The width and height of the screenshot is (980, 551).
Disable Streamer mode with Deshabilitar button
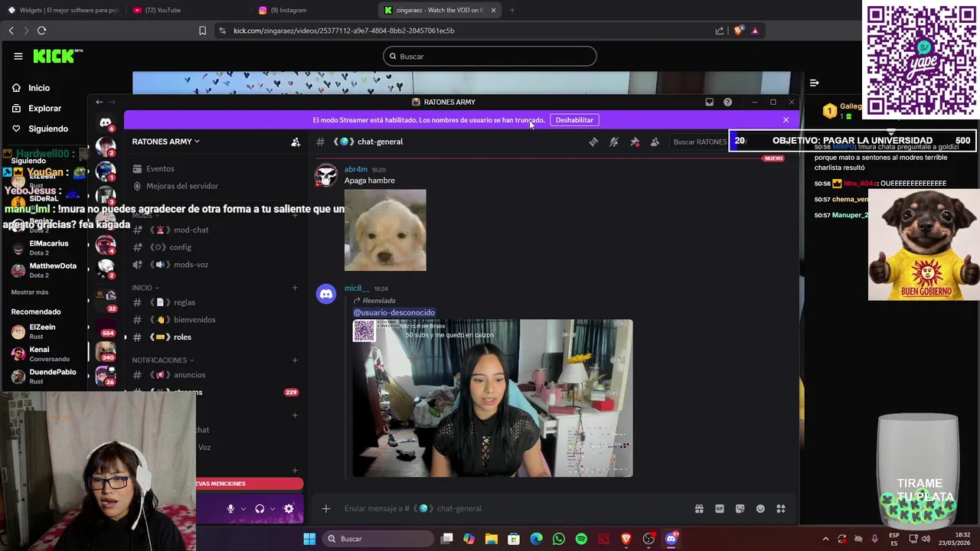(x=574, y=120)
